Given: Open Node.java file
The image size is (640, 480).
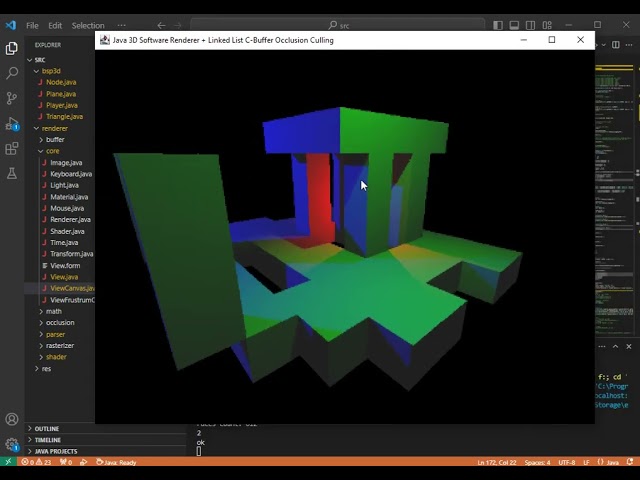Looking at the screenshot, I should pos(59,82).
